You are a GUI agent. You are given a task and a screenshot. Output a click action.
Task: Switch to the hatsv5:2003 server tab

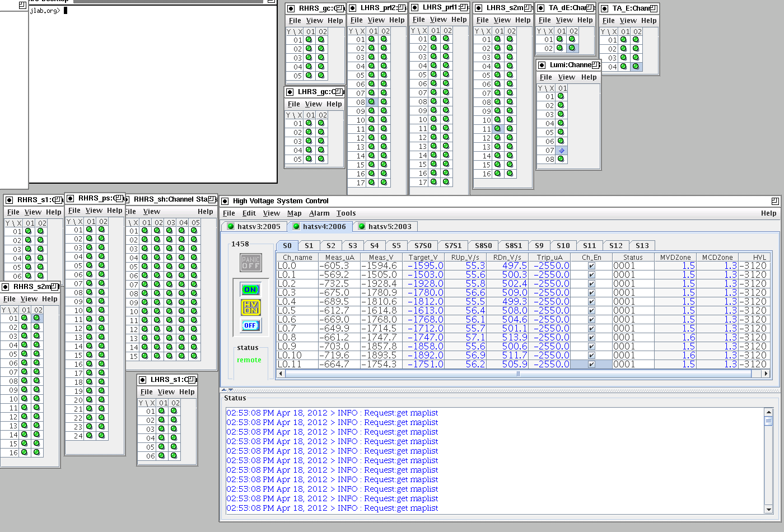(385, 227)
